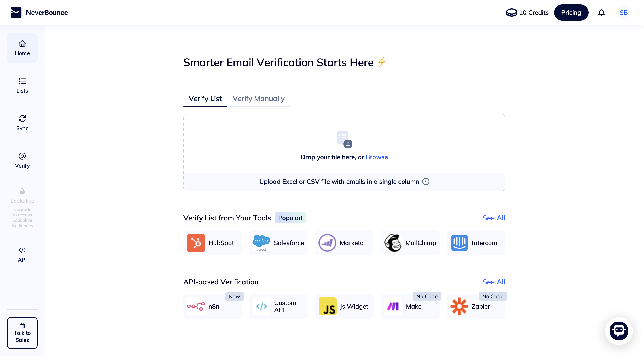Click the Pricing button

pyautogui.click(x=571, y=13)
